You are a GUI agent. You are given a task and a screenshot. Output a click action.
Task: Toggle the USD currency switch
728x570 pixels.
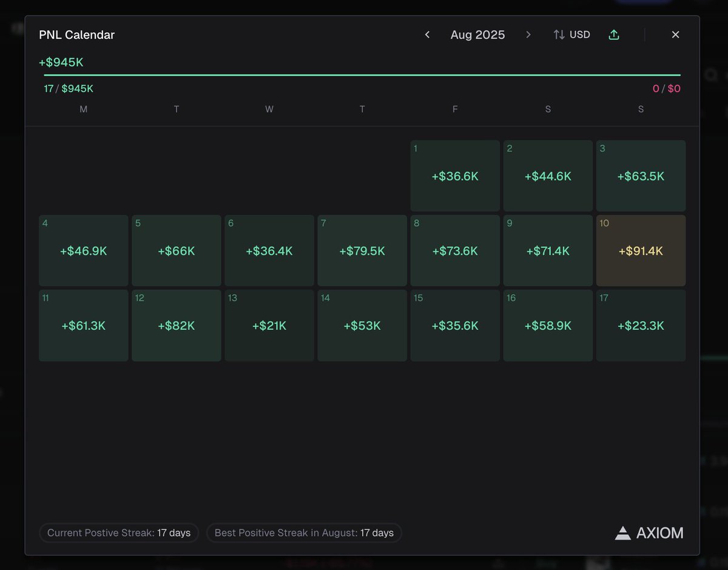[571, 35]
